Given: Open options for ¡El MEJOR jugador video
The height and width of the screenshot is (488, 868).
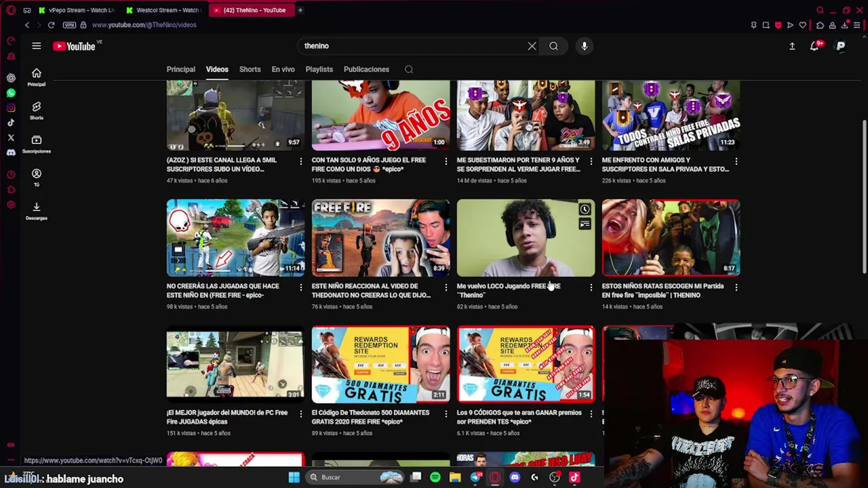Looking at the screenshot, I should coord(300,413).
